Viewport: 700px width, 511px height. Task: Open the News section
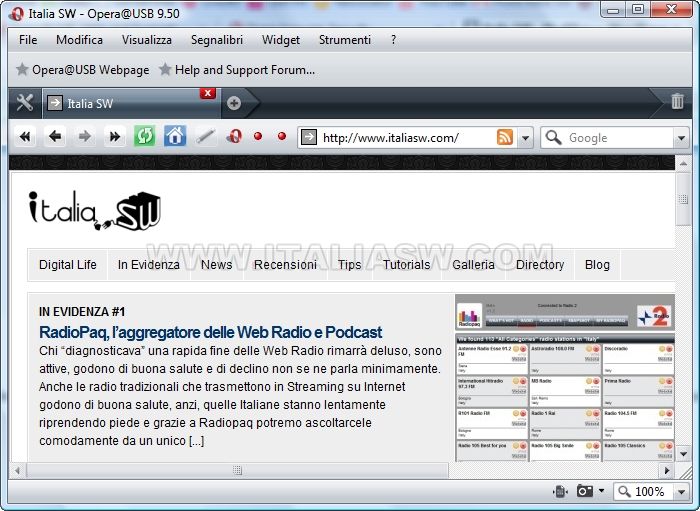217,265
